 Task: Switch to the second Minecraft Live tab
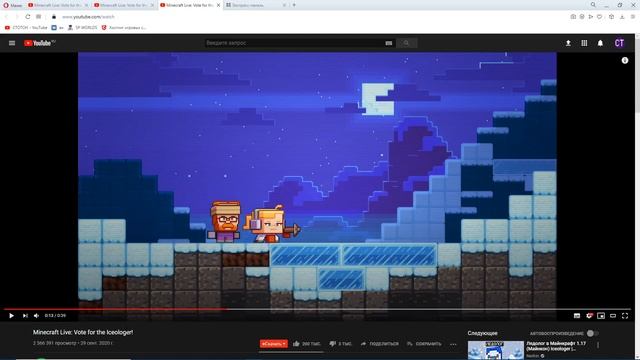tap(124, 5)
